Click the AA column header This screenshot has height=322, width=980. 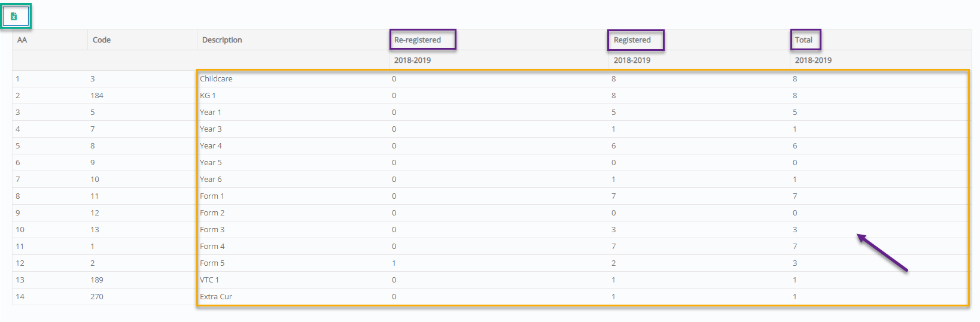tap(22, 40)
